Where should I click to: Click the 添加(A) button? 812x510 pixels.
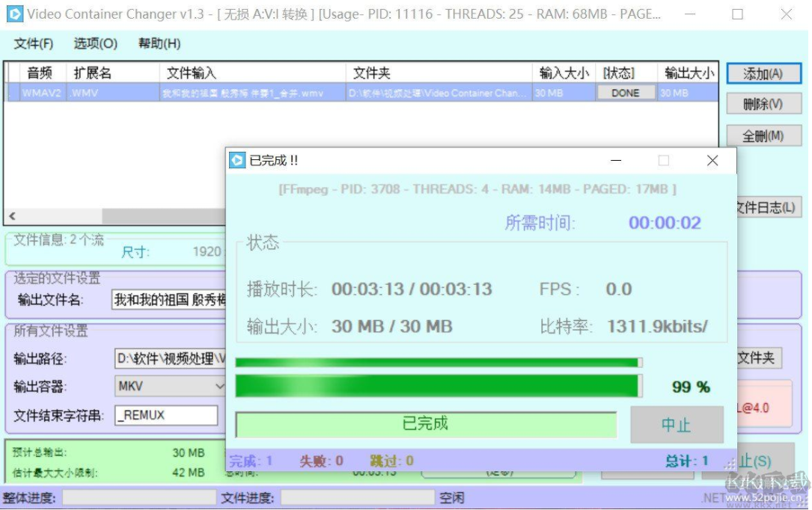click(763, 73)
